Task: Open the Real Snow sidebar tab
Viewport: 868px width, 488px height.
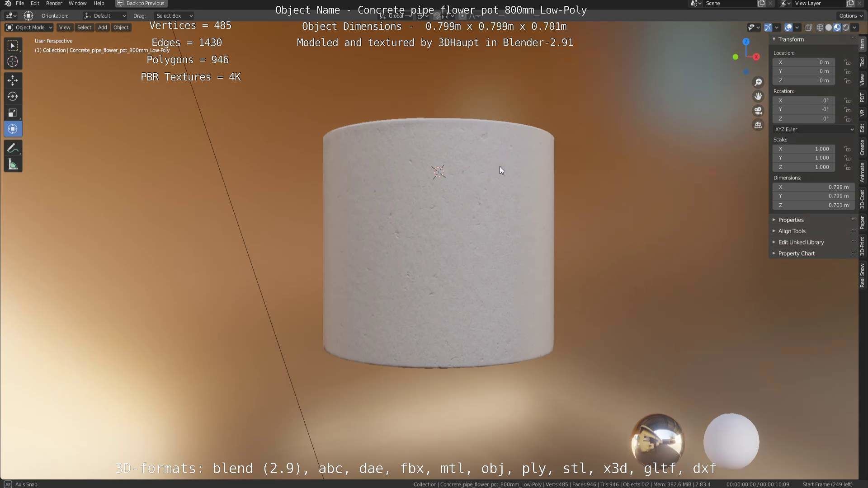Action: [x=863, y=276]
